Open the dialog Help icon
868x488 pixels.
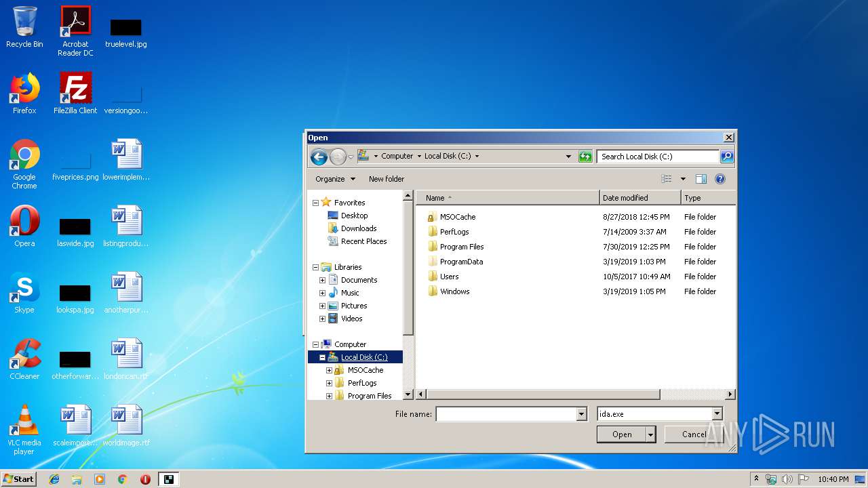[x=720, y=179]
